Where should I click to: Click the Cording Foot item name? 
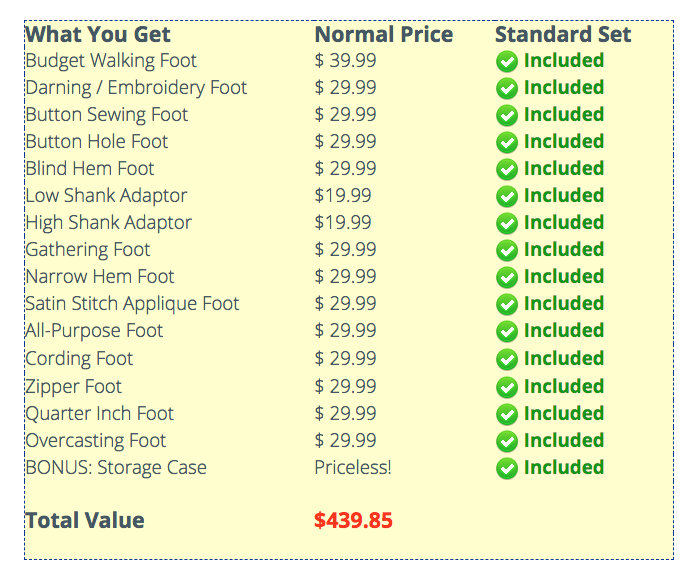click(x=79, y=359)
